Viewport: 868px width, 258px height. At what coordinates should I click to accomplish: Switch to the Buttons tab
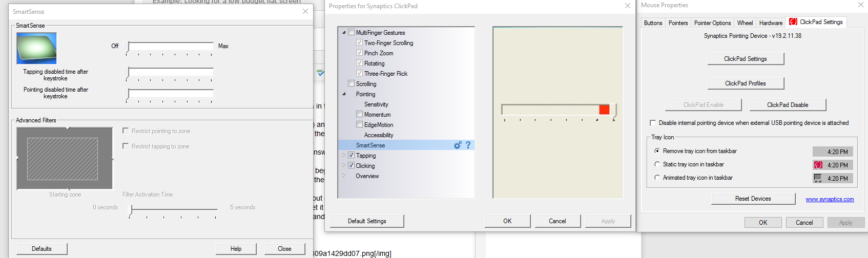(x=653, y=23)
